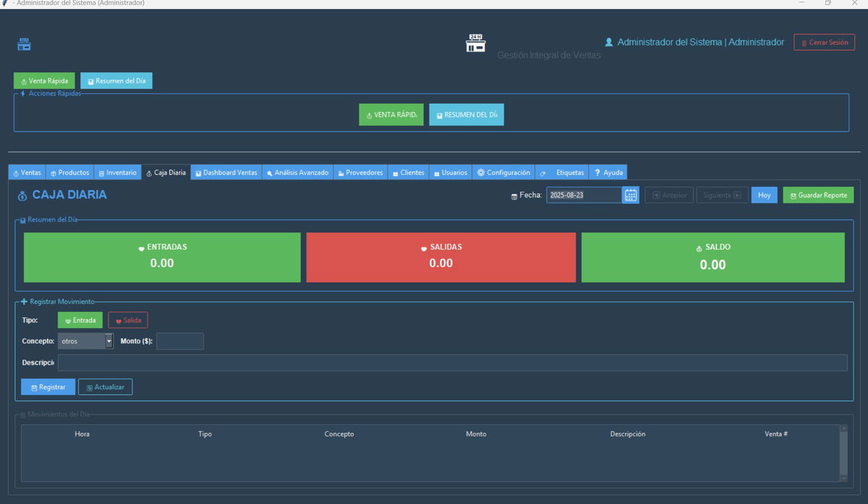The width and height of the screenshot is (868, 504).
Task: Click the calendar date picker icon
Action: [630, 195]
